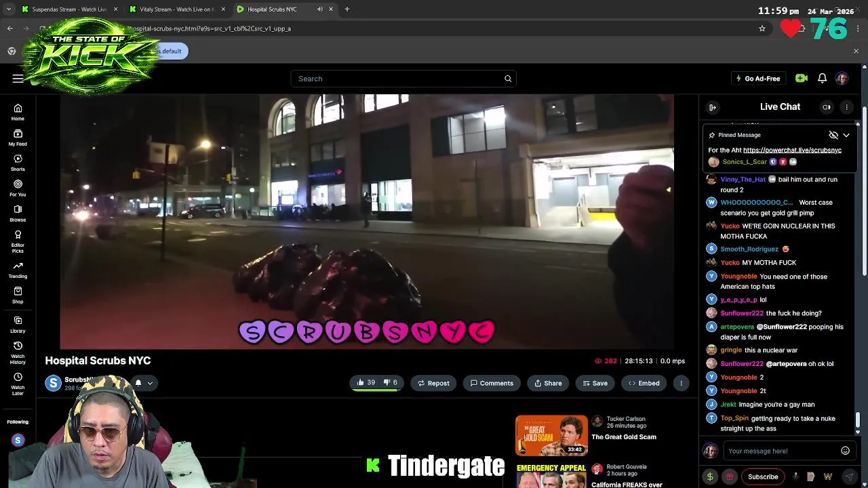Open the Shop sidebar icon
The width and height of the screenshot is (868, 488).
pos(18,296)
